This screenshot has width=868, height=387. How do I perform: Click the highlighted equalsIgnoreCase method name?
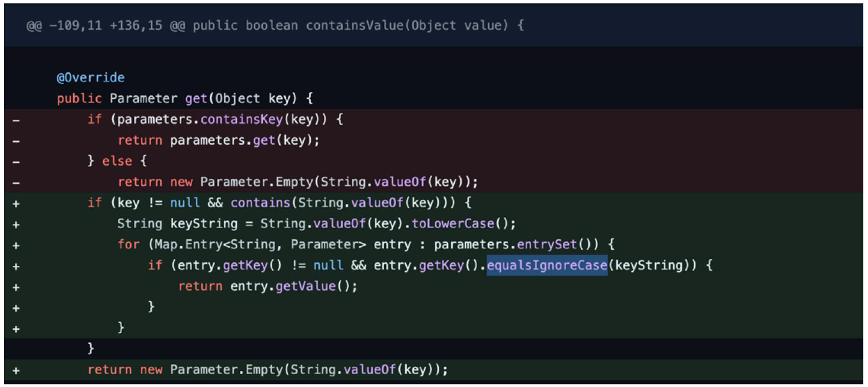(x=547, y=265)
